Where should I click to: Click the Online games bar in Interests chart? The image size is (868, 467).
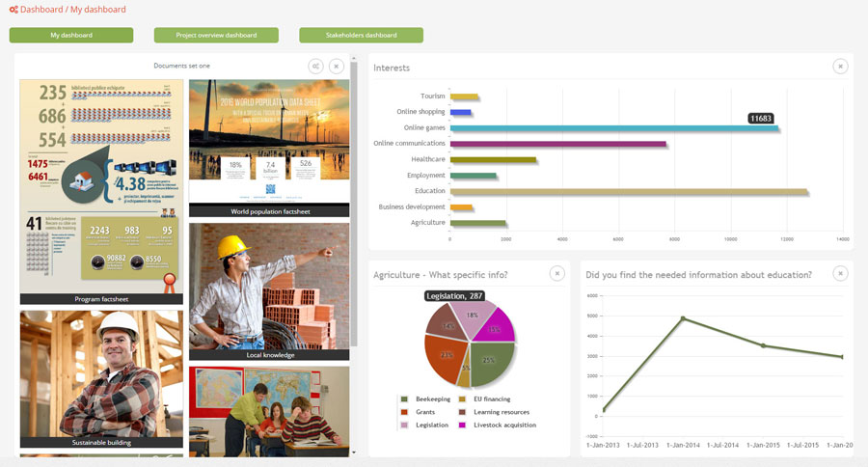coord(613,128)
